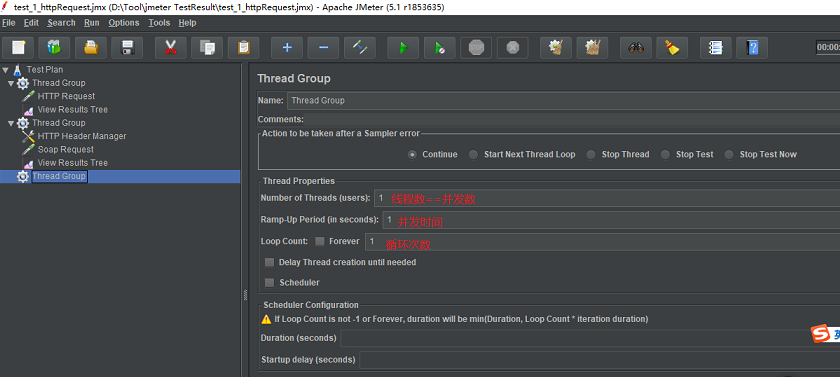Select HTTP Header Manager node
The width and height of the screenshot is (840, 377).
pos(82,137)
